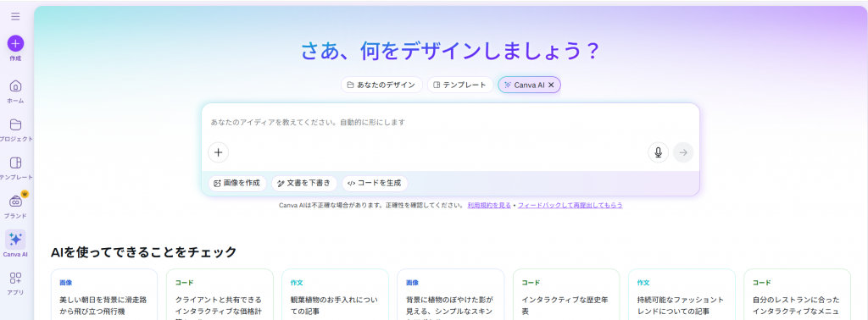This screenshot has height=320, width=868.
Task: Open テンプレート in the sidebar
Action: click(15, 168)
